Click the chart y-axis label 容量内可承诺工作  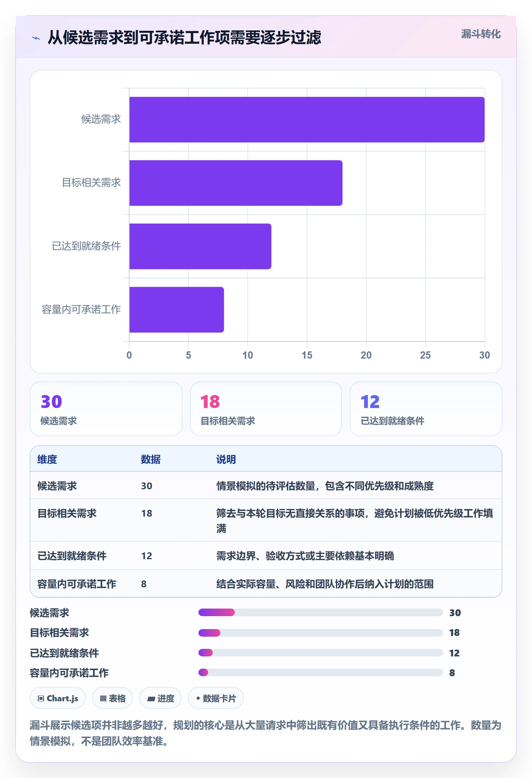[81, 310]
